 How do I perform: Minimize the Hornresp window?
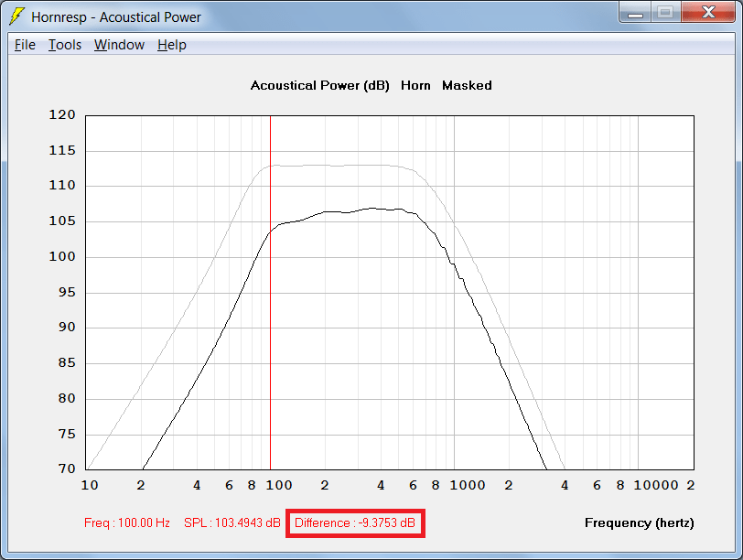(x=635, y=12)
